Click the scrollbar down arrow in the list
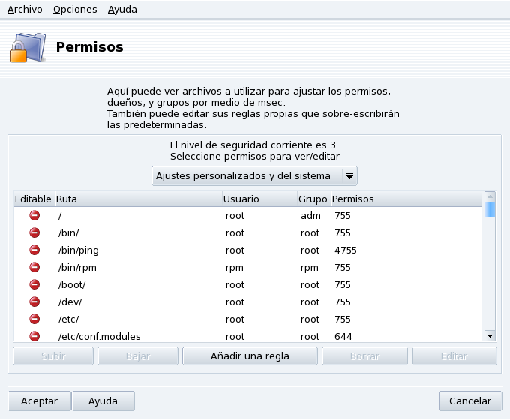Screen dimensions: 510x420 (490, 337)
